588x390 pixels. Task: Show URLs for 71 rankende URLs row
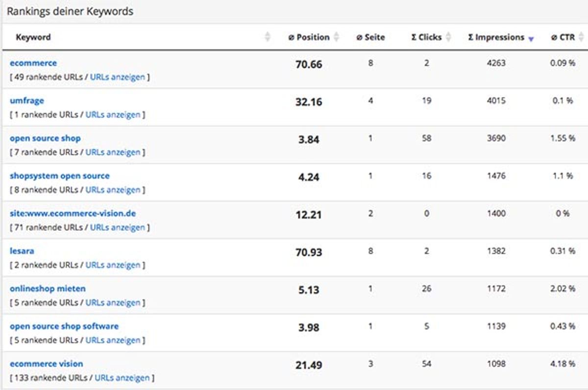click(x=118, y=228)
